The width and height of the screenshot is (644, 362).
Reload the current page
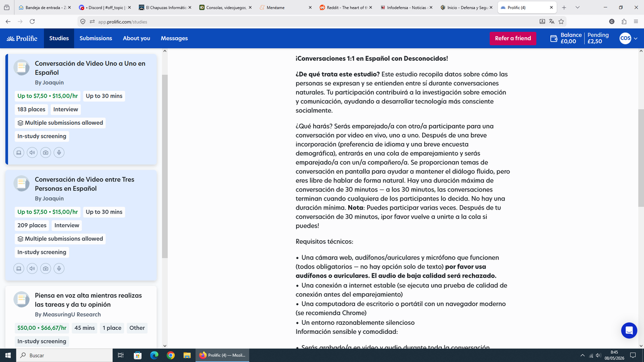pyautogui.click(x=33, y=22)
